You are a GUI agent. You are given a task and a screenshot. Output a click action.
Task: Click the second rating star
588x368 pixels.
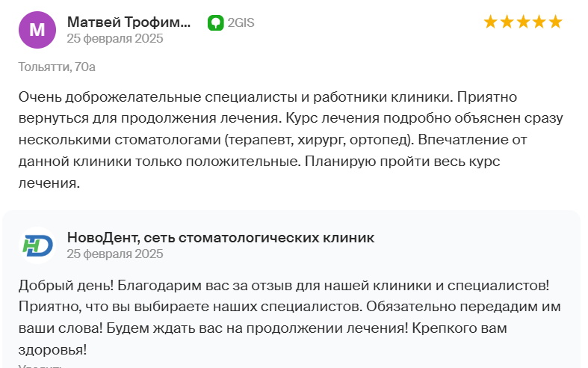[x=507, y=22]
